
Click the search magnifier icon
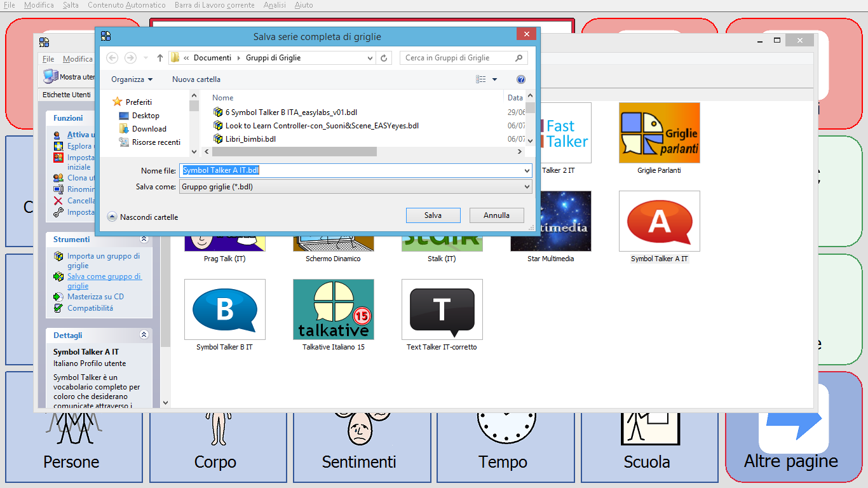coord(519,58)
